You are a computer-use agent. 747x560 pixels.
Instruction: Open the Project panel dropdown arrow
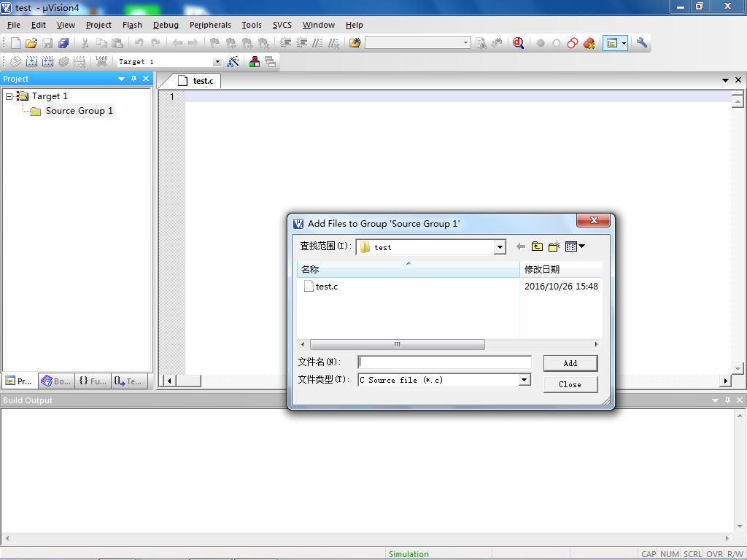[x=122, y=79]
